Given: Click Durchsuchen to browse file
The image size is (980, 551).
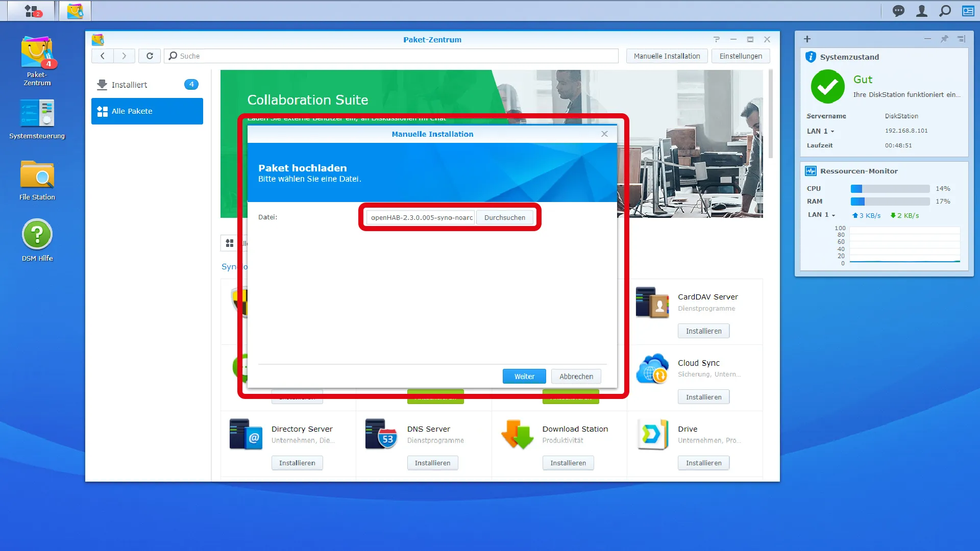Looking at the screenshot, I should click(504, 217).
